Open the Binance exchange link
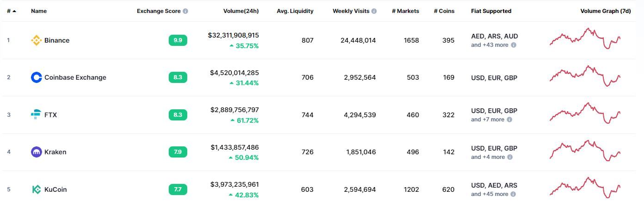 point(57,40)
